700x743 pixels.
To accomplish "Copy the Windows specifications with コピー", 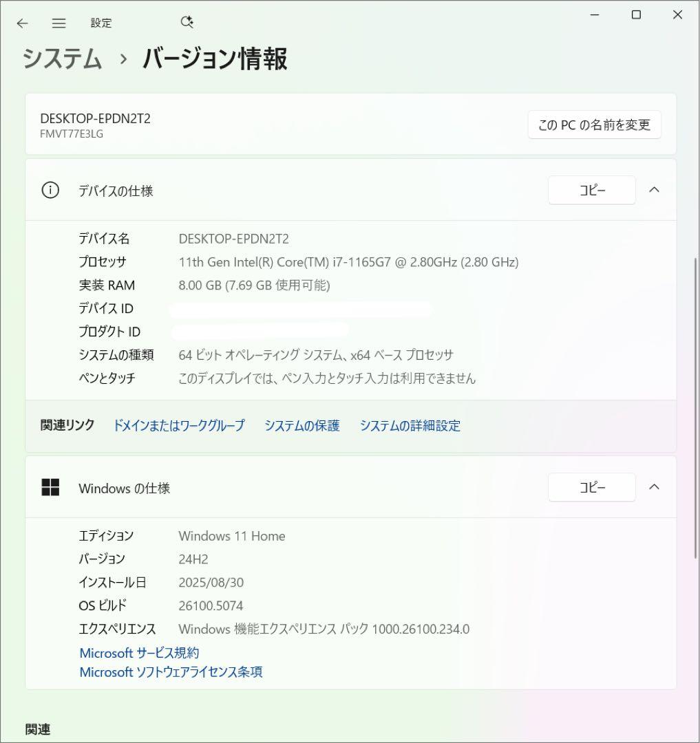I will click(x=591, y=487).
